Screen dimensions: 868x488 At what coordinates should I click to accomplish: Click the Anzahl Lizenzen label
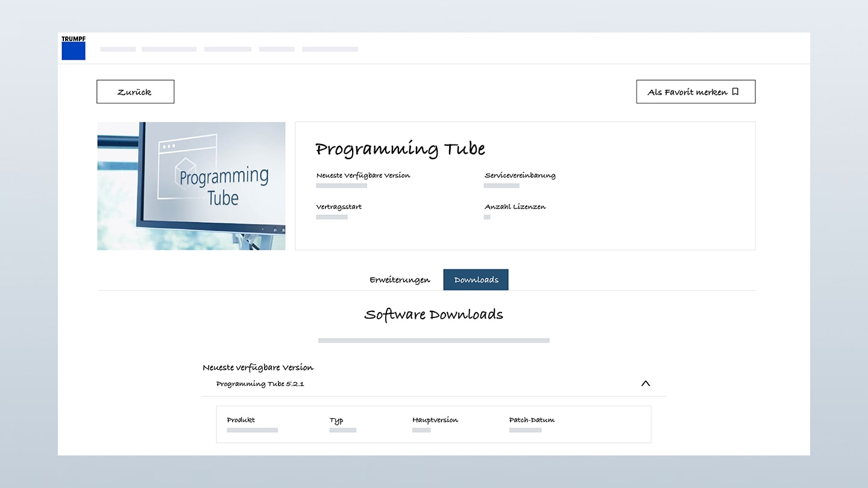point(515,207)
